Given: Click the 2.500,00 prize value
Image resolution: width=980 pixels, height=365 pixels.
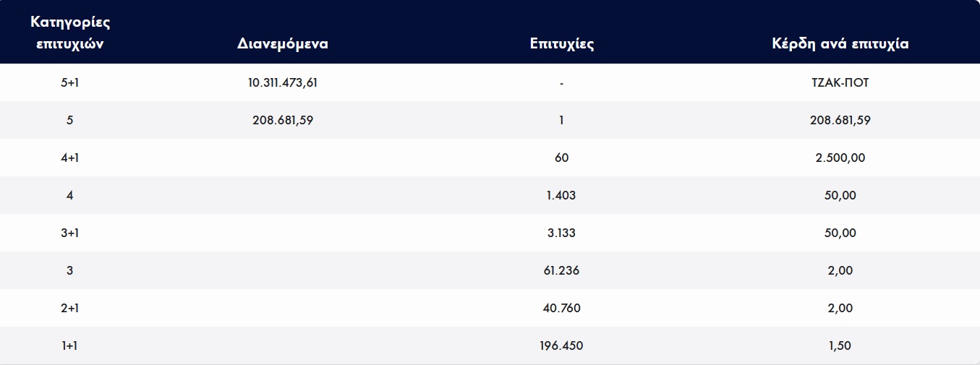Looking at the screenshot, I should 840,158.
